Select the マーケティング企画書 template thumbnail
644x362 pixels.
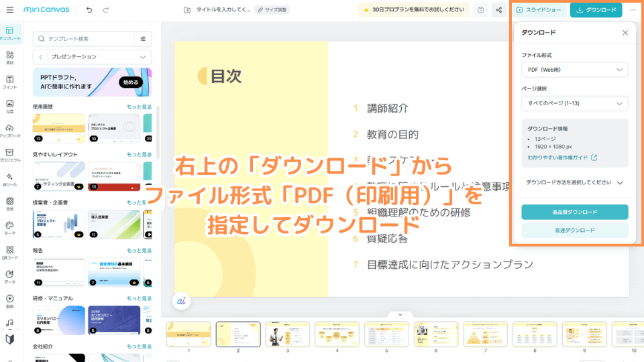coord(59,176)
